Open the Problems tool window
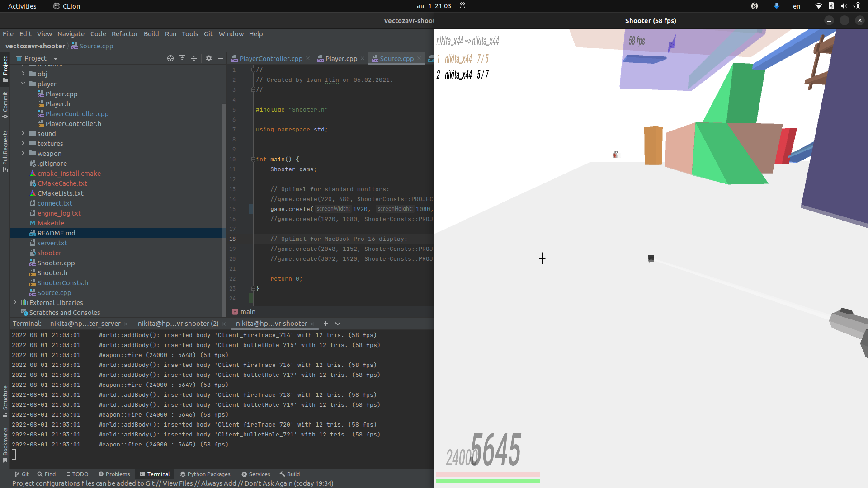Viewport: 868px width, 488px height. point(114,474)
